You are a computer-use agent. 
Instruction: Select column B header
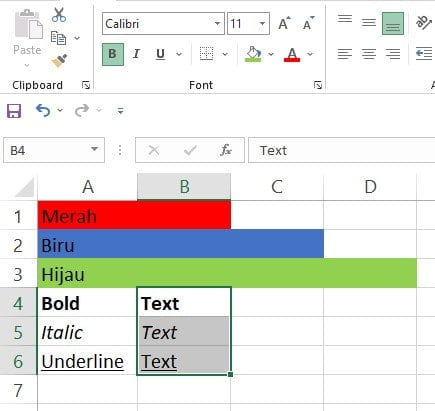(184, 186)
